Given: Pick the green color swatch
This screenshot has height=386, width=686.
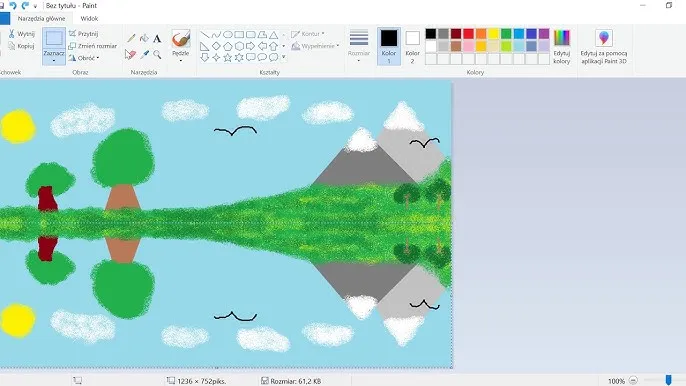Looking at the screenshot, I should coord(506,34).
